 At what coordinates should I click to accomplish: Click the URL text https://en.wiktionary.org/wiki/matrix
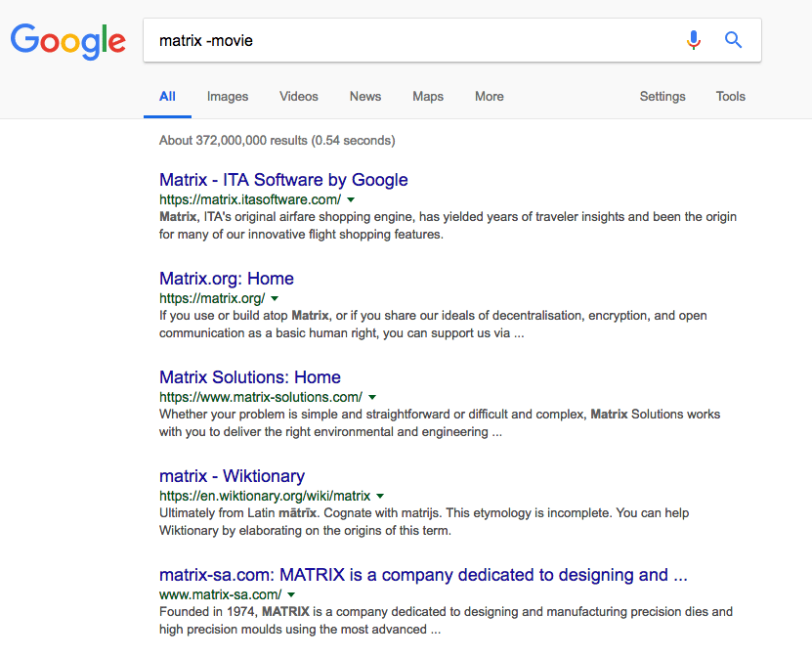coord(265,496)
